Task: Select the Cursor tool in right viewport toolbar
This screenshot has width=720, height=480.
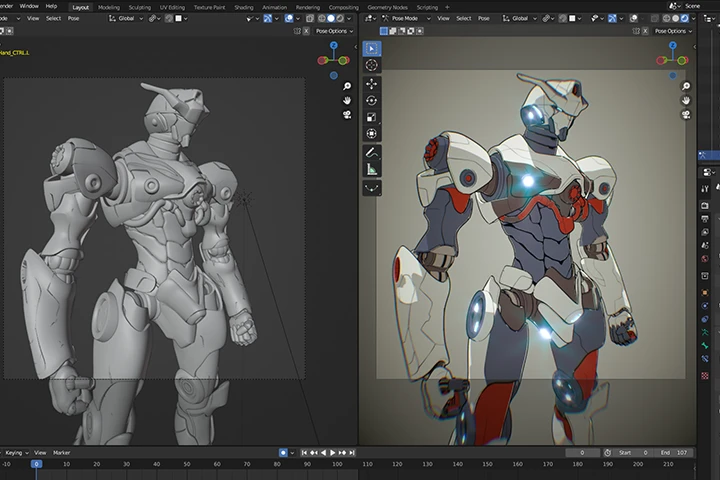Action: (x=371, y=65)
